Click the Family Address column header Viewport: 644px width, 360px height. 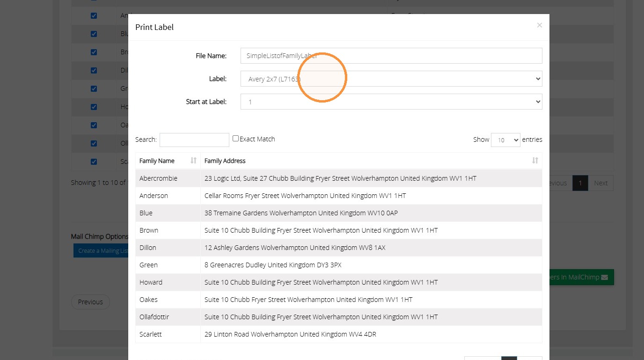(x=371, y=161)
